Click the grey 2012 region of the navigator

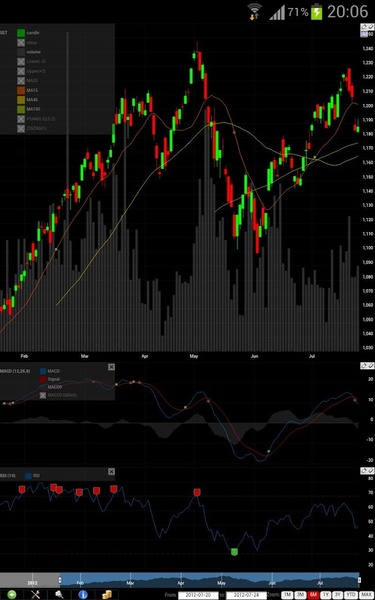pyautogui.click(x=29, y=580)
